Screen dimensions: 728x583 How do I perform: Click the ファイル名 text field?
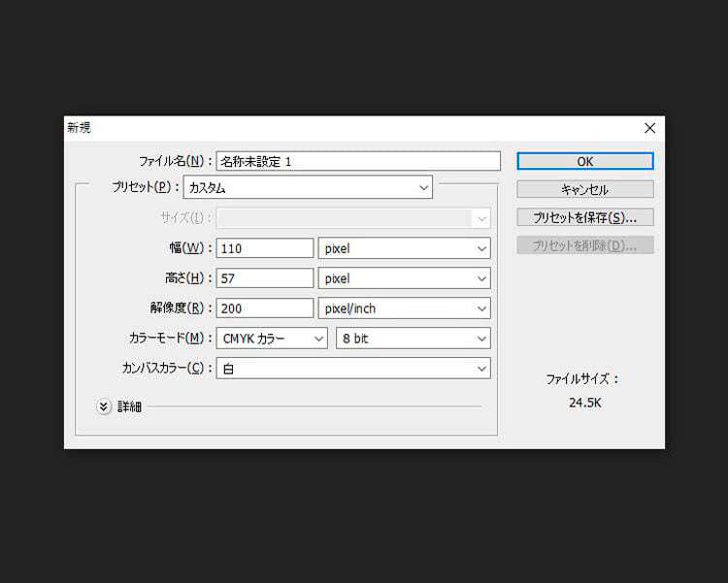point(357,161)
